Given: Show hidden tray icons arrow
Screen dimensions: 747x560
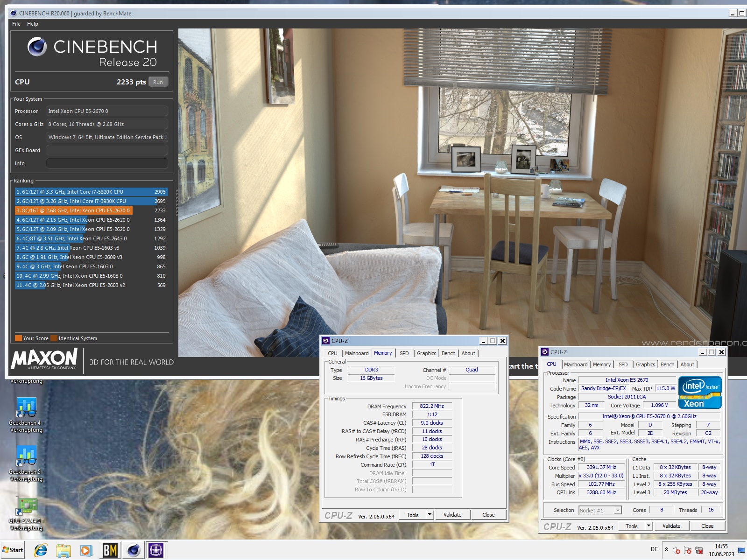Looking at the screenshot, I should point(666,549).
